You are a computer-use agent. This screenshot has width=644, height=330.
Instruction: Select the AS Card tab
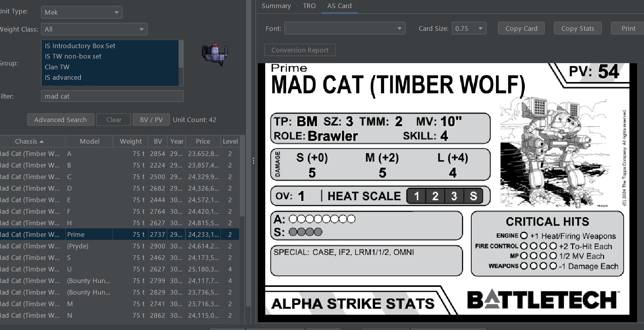(339, 6)
